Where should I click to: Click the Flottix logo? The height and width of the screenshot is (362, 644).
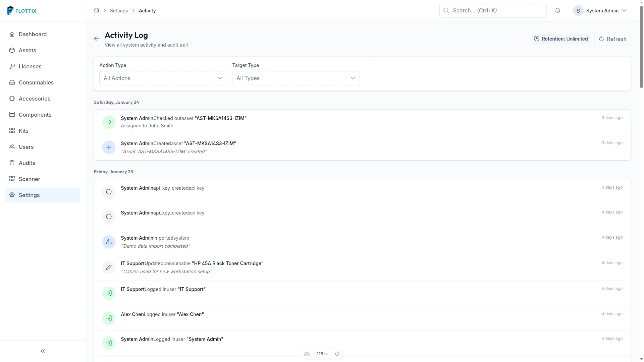(x=21, y=10)
